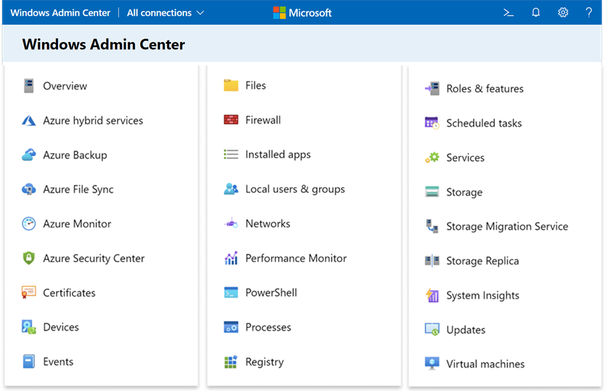Screen dimensions: 606x391
Task: Open Roles & features text
Action: coord(485,88)
